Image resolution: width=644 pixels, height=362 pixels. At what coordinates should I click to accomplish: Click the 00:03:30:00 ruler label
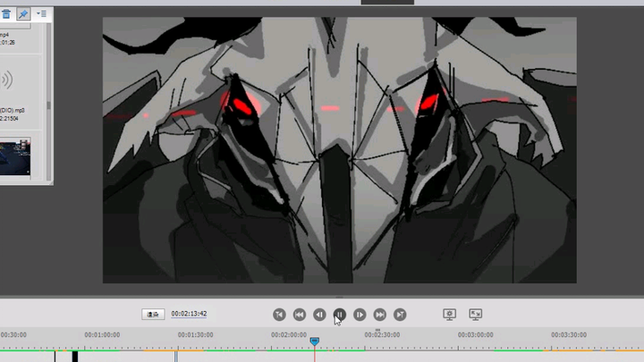(x=569, y=335)
